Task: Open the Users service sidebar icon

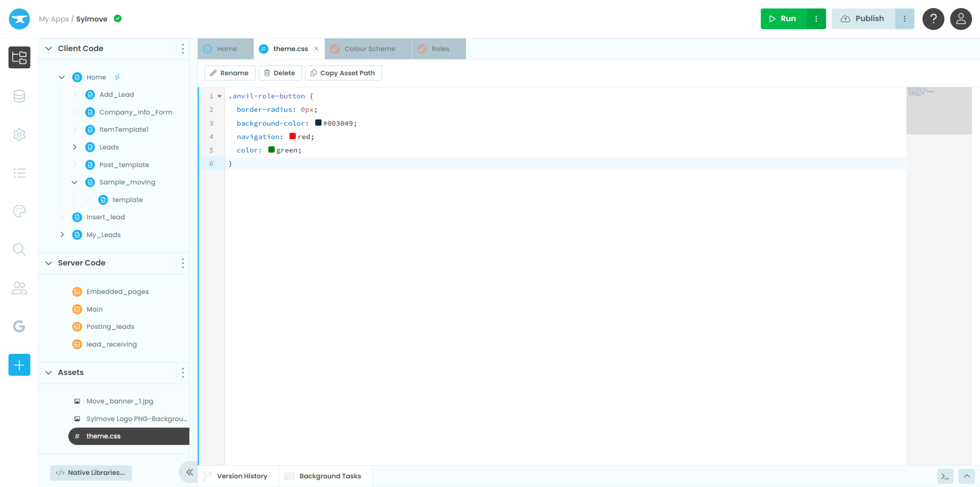Action: tap(19, 288)
